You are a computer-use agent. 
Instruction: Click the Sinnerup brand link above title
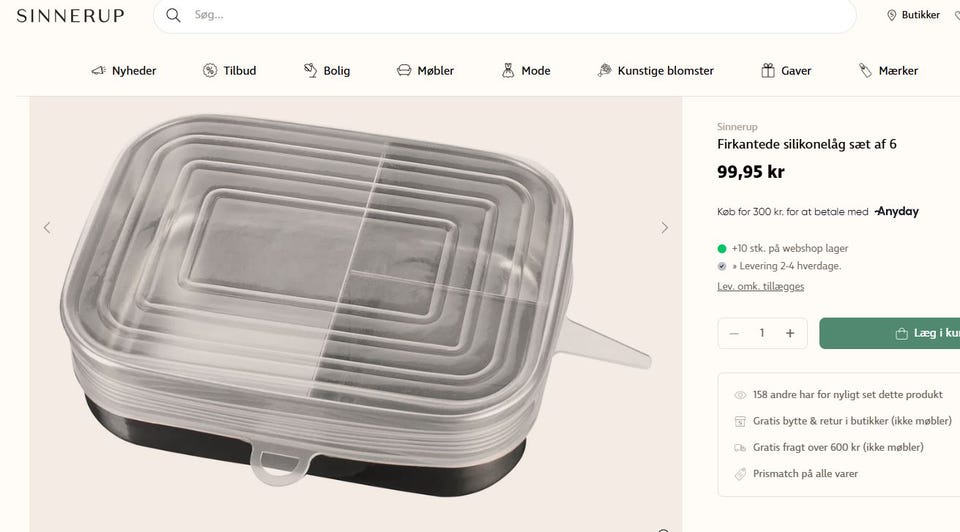pos(737,127)
